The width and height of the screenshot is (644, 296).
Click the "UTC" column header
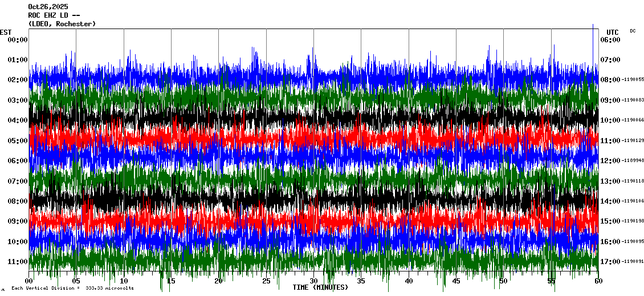pos(613,33)
